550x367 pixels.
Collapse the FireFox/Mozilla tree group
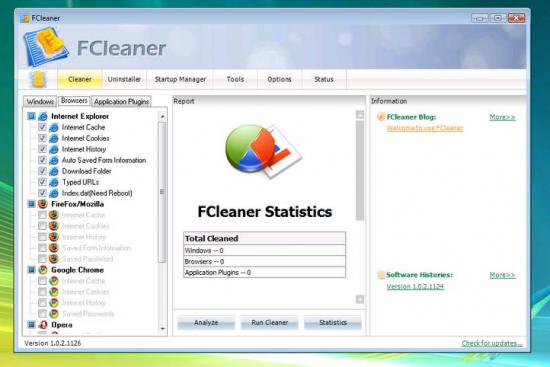31,204
